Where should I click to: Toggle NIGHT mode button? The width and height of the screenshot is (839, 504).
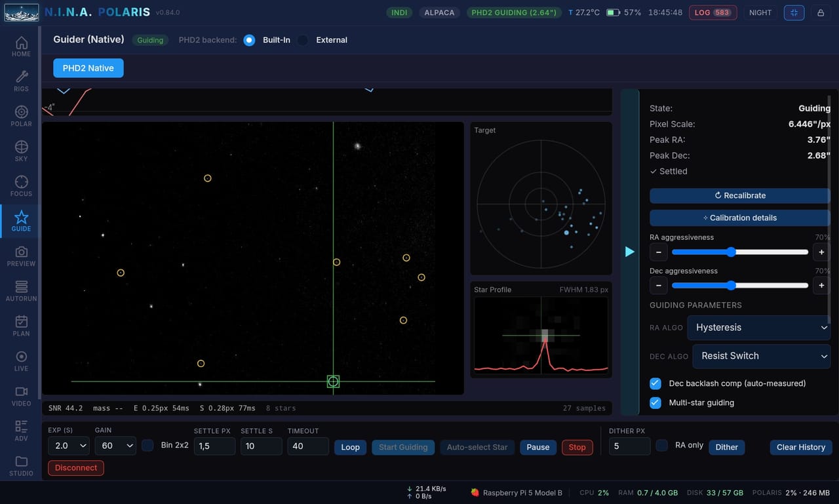[x=760, y=12]
